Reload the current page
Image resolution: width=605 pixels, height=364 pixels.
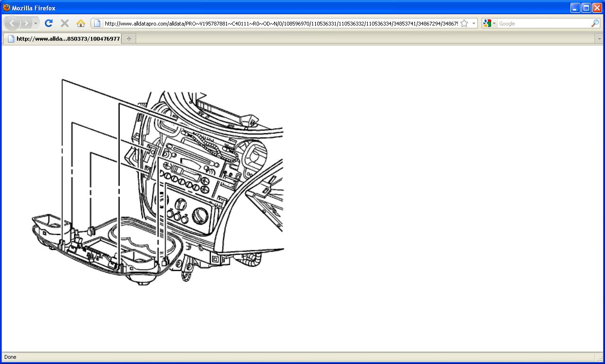tap(48, 23)
